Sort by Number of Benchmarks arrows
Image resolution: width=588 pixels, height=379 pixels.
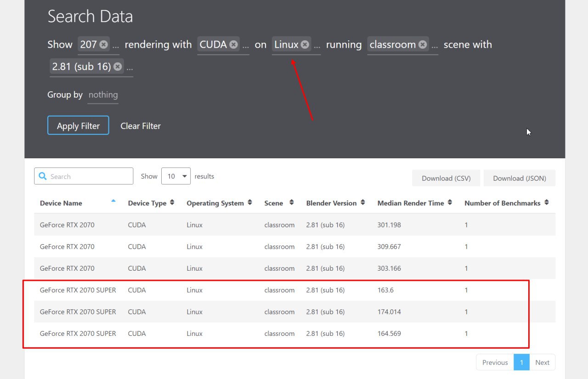[x=546, y=202]
